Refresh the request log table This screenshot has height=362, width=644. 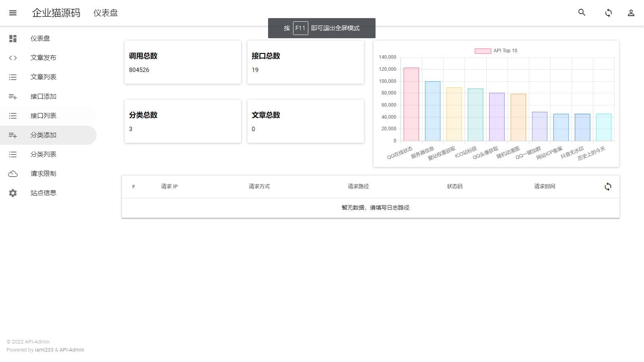tap(608, 187)
